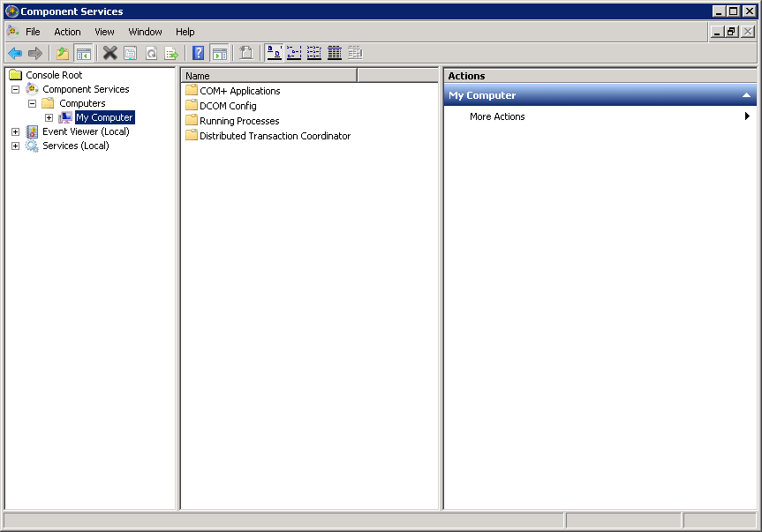
Task: Select Distributed Transaction Coordinator folder
Action: click(x=275, y=136)
